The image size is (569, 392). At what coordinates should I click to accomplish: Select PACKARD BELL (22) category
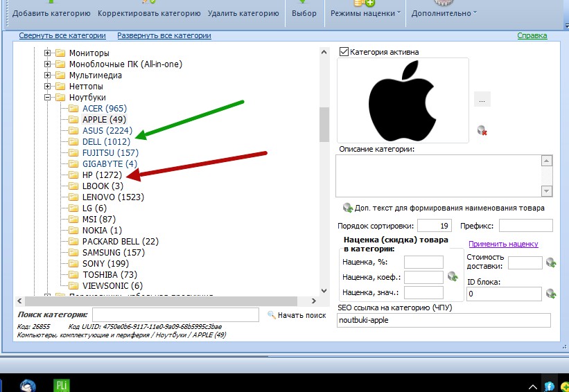tap(120, 242)
